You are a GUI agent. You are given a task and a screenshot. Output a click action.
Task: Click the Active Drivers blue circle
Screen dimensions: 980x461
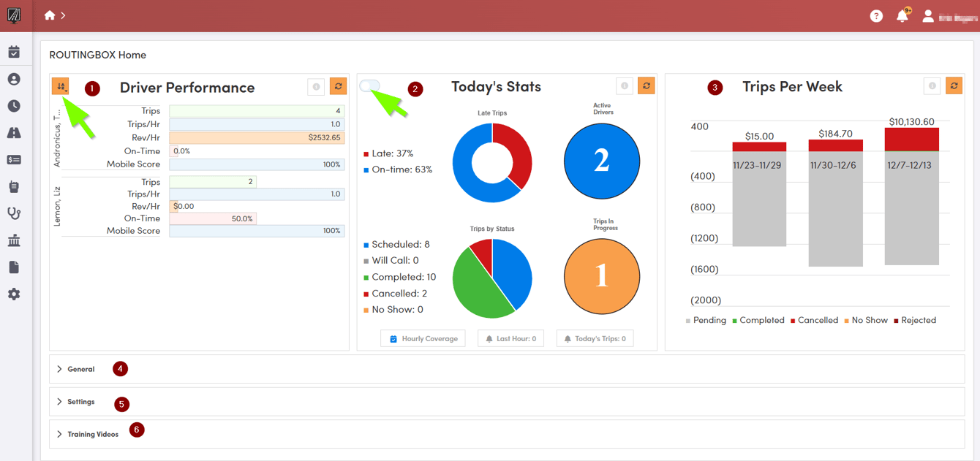coord(602,161)
